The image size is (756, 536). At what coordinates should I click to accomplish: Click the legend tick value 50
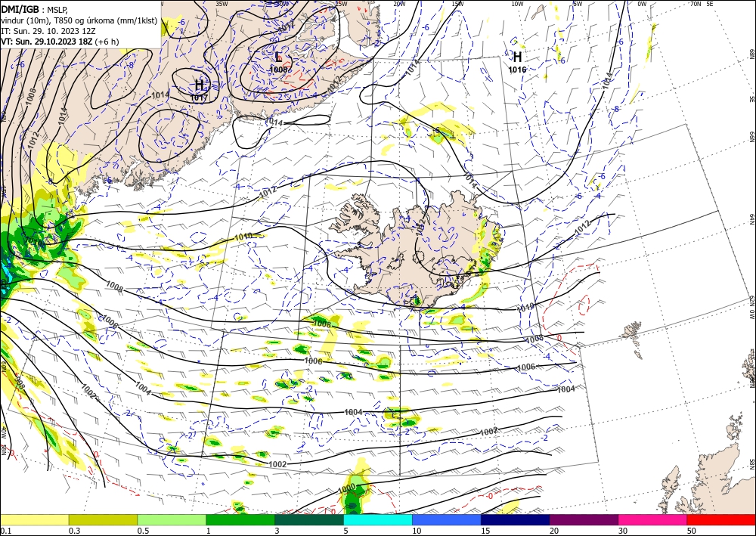[692, 531]
